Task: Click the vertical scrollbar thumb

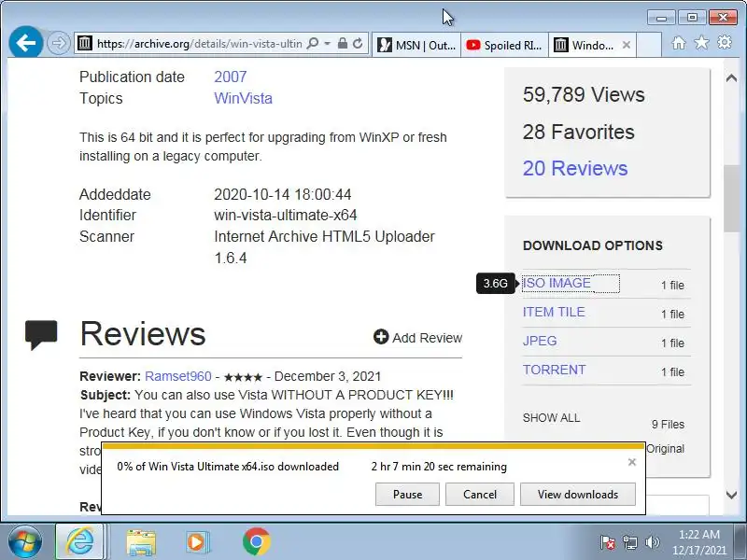Action: coord(731,198)
